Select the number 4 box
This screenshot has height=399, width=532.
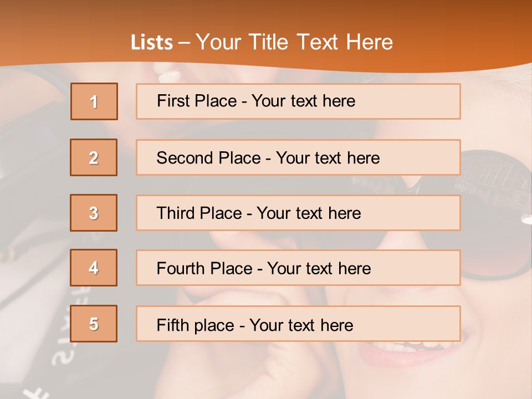pos(94,268)
